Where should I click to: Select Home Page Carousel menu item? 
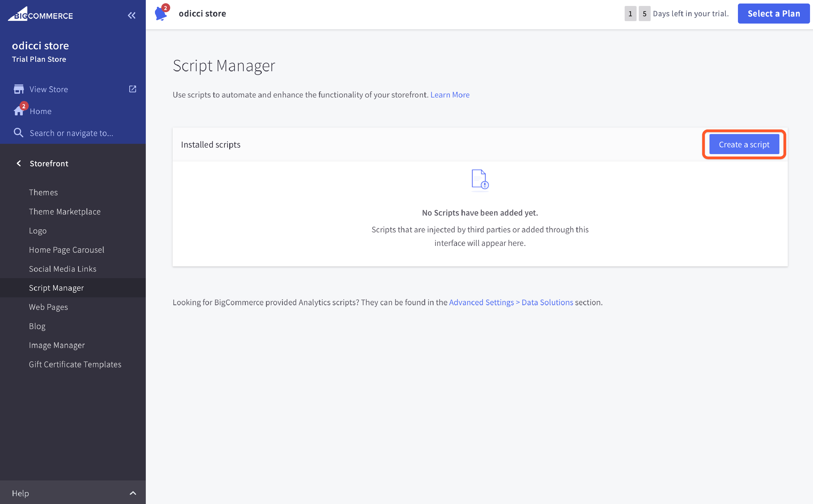pyautogui.click(x=67, y=250)
